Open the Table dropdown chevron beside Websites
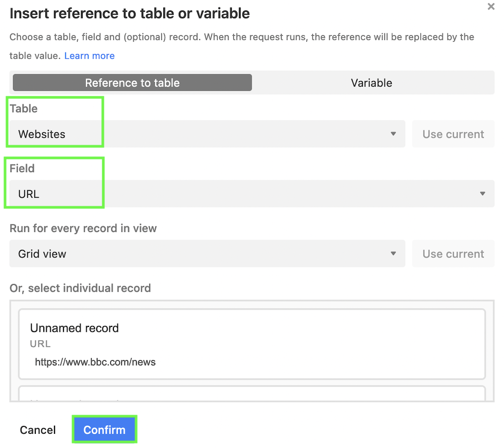 pyautogui.click(x=394, y=134)
